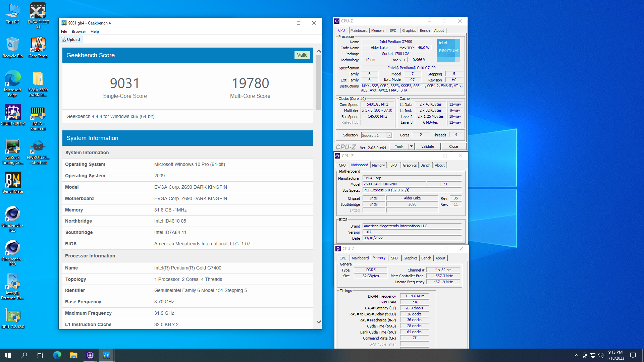Click the 19780 Multi-Core Score value
Viewport: 644px width, 362px height.
pyautogui.click(x=250, y=83)
